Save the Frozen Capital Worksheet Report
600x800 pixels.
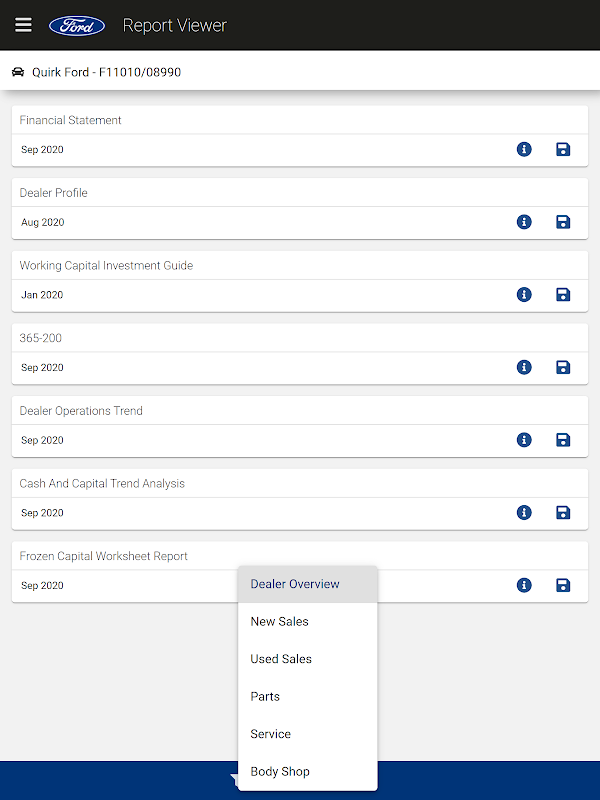click(x=563, y=585)
